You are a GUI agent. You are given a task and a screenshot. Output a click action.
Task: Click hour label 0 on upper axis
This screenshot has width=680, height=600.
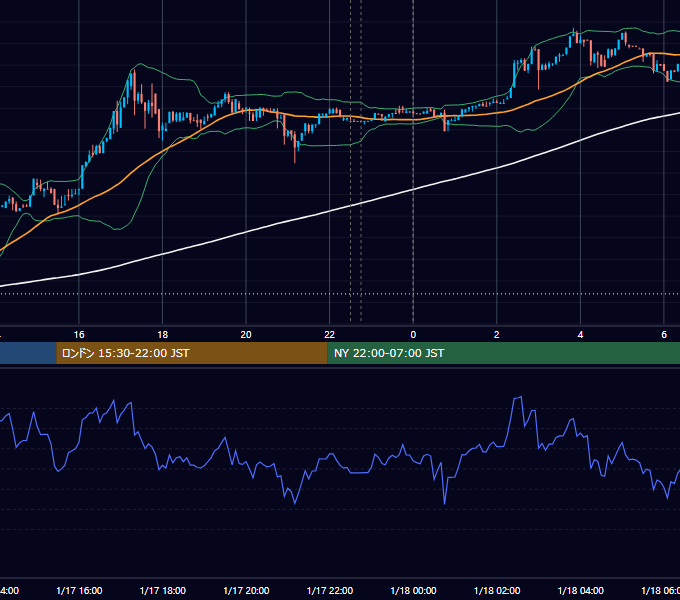click(x=413, y=334)
